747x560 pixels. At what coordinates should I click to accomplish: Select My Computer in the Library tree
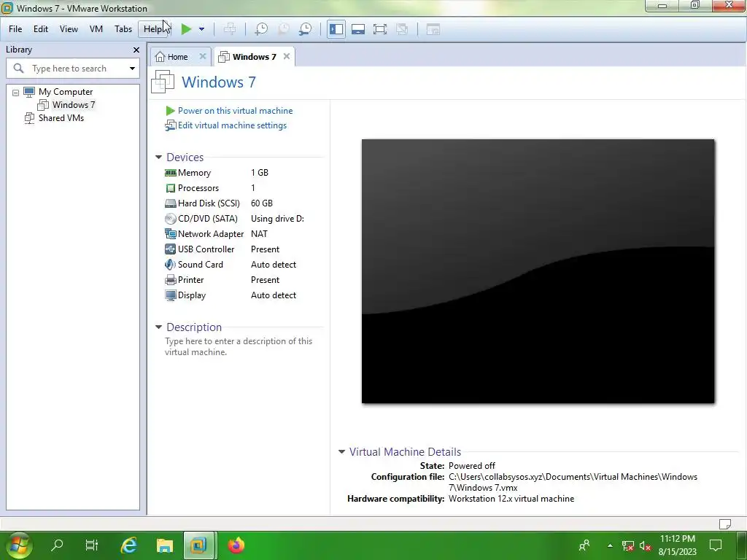click(x=66, y=91)
